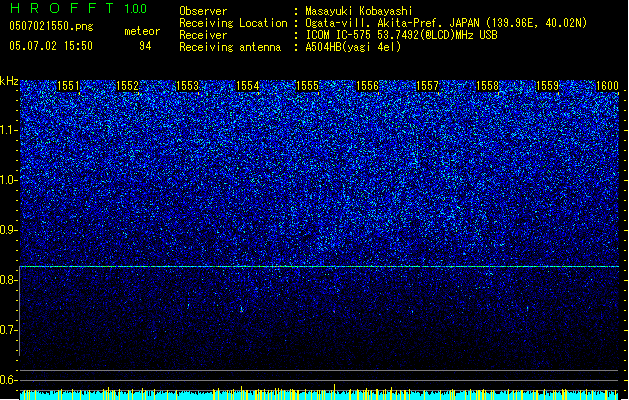Image resolution: width=629 pixels, height=400 pixels.
Task: Click the meteor count label
Action: pyautogui.click(x=142, y=31)
